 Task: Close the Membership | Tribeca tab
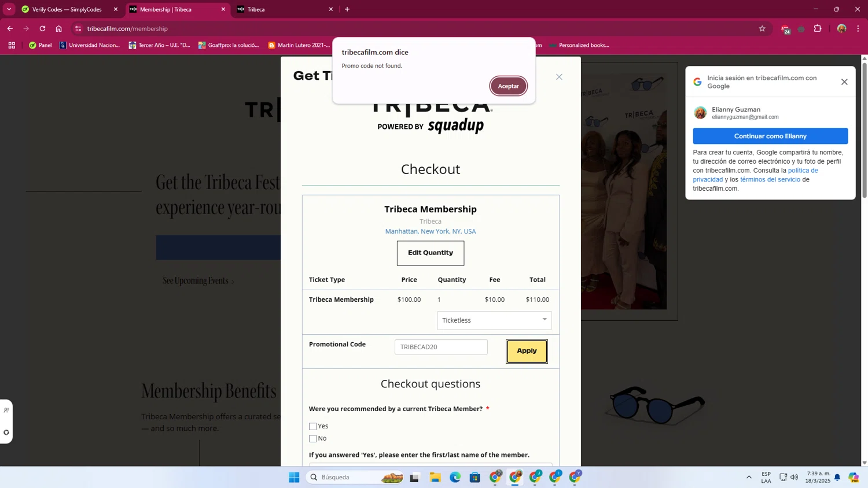click(x=223, y=9)
